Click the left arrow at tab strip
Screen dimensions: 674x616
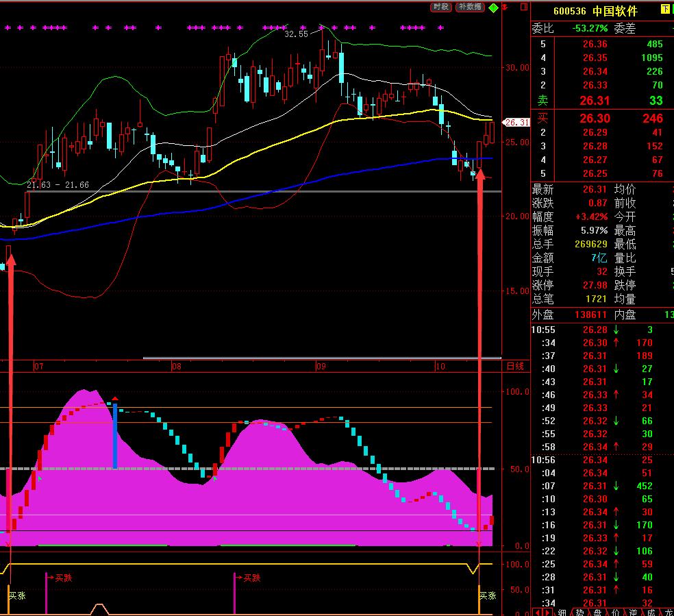(x=538, y=612)
